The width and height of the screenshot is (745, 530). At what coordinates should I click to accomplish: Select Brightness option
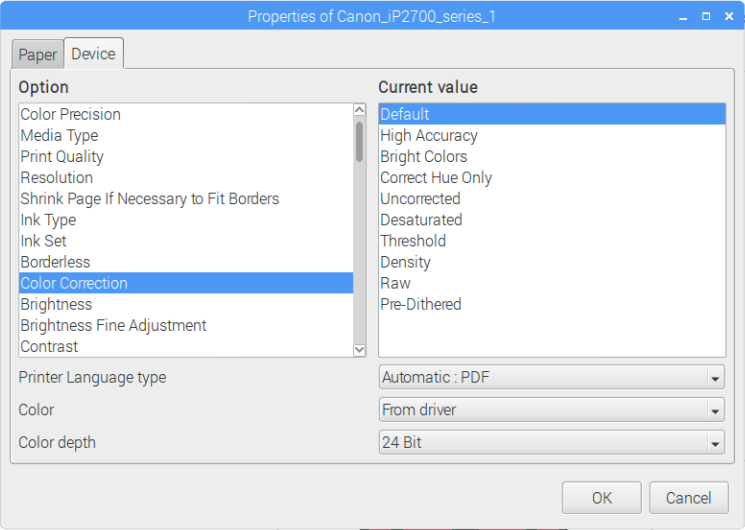[x=186, y=304]
